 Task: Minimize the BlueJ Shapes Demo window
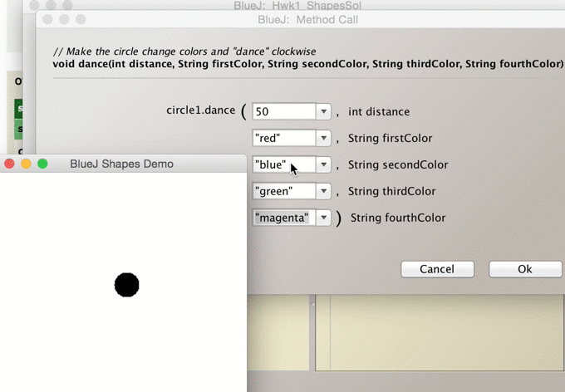point(26,164)
